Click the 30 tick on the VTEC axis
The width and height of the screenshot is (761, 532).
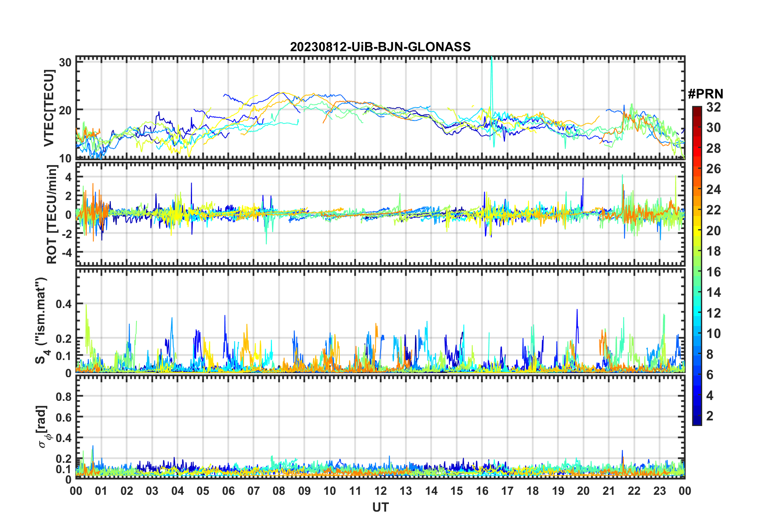click(x=65, y=62)
